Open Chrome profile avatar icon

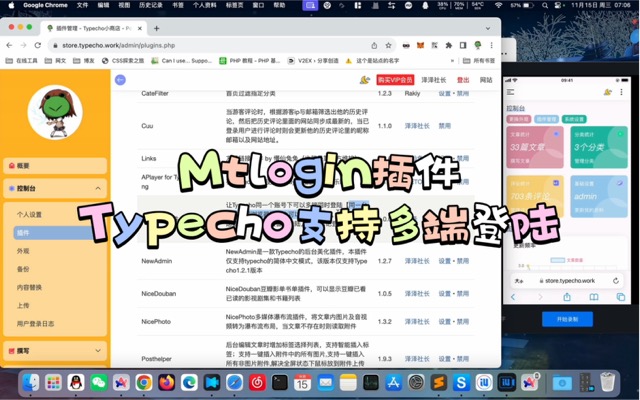click(x=477, y=45)
